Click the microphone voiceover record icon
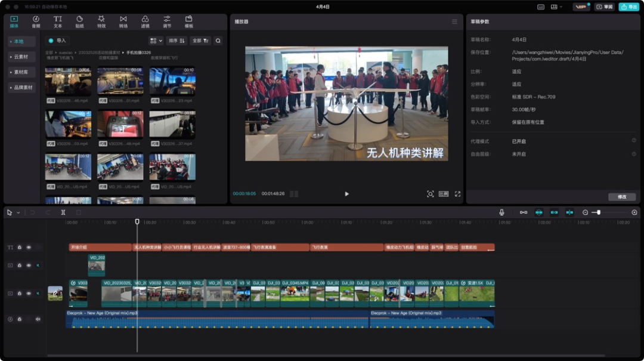The image size is (644, 361). click(x=501, y=212)
